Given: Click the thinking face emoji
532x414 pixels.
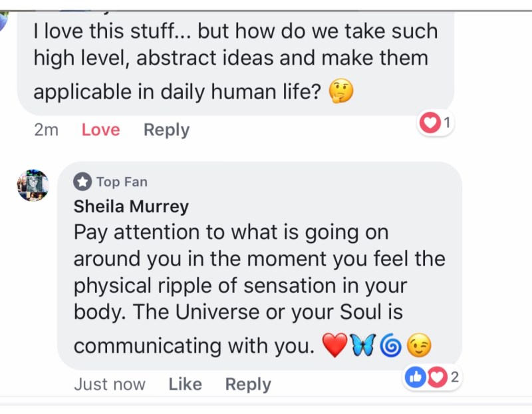Looking at the screenshot, I should point(341,93).
